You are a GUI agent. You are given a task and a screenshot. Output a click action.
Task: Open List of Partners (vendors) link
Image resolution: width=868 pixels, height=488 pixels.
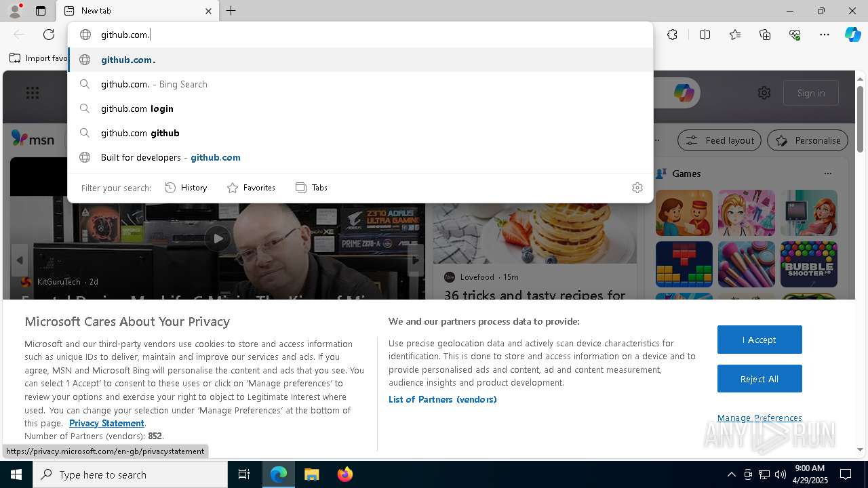click(443, 399)
